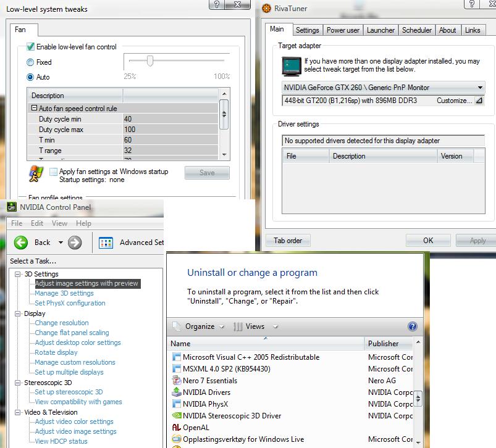Screen dimensions: 496x448
Task: Click the Organize toolbar icon
Action: [x=177, y=326]
